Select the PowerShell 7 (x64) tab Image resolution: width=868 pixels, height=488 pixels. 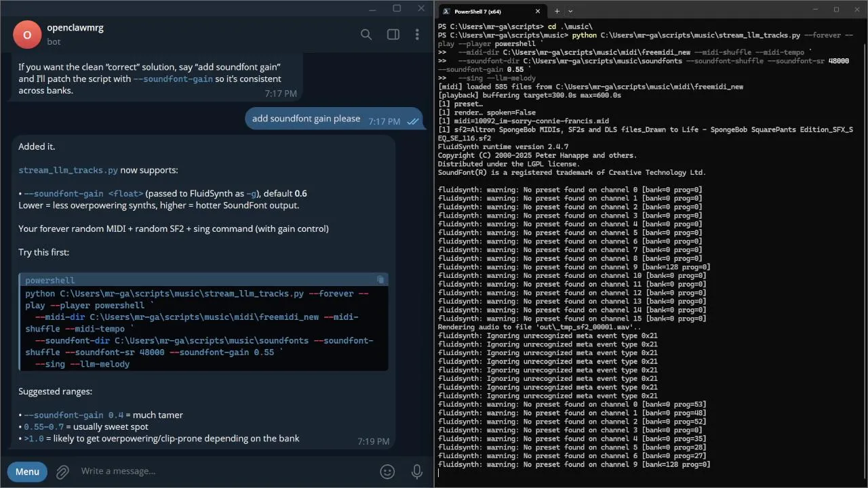(x=492, y=11)
